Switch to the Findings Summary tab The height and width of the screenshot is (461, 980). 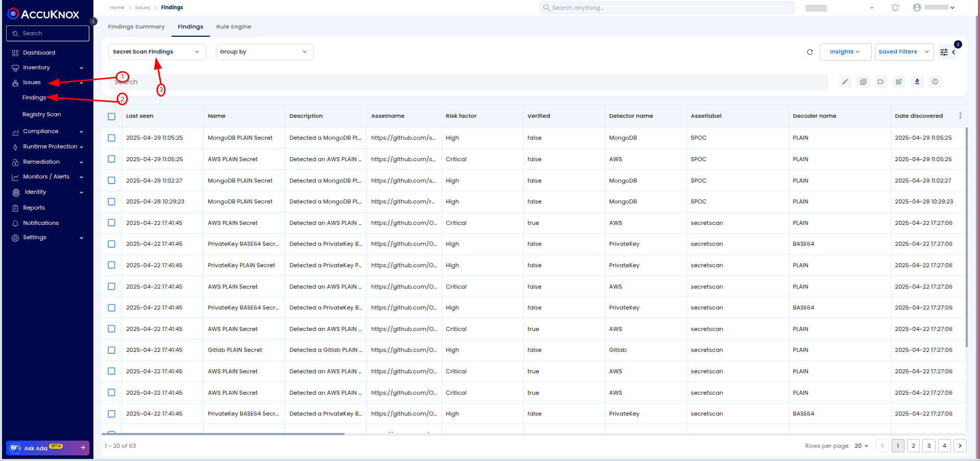coord(136,27)
